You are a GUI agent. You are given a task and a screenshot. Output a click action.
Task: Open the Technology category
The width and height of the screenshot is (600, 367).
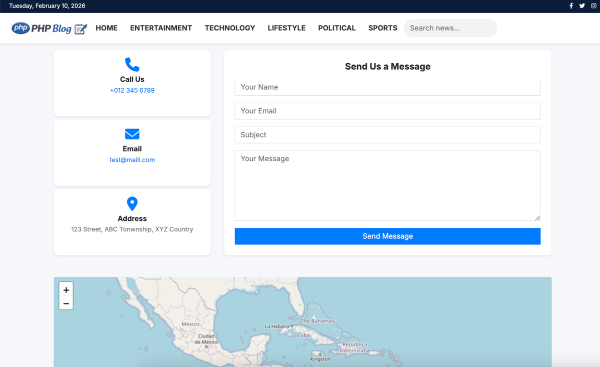(230, 28)
